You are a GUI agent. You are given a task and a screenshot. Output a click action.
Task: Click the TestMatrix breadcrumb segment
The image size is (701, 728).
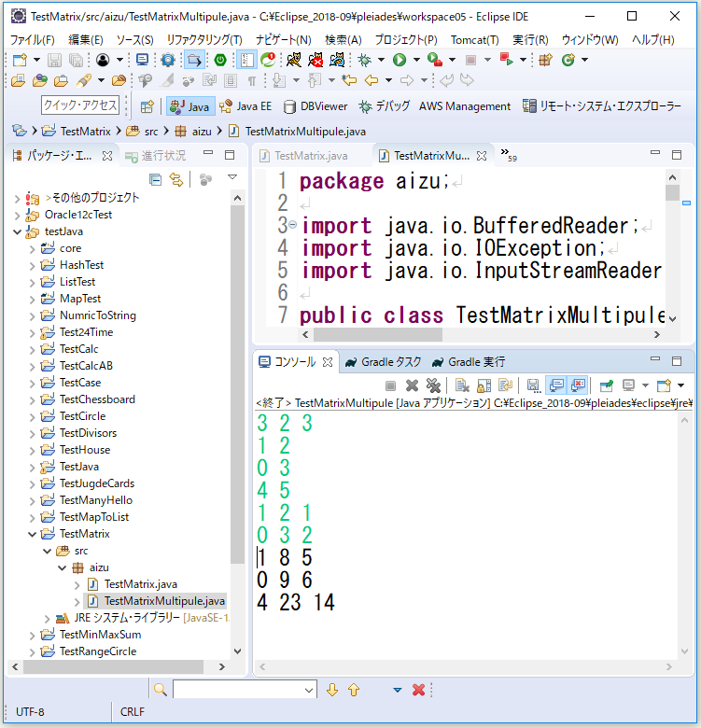coord(77,132)
